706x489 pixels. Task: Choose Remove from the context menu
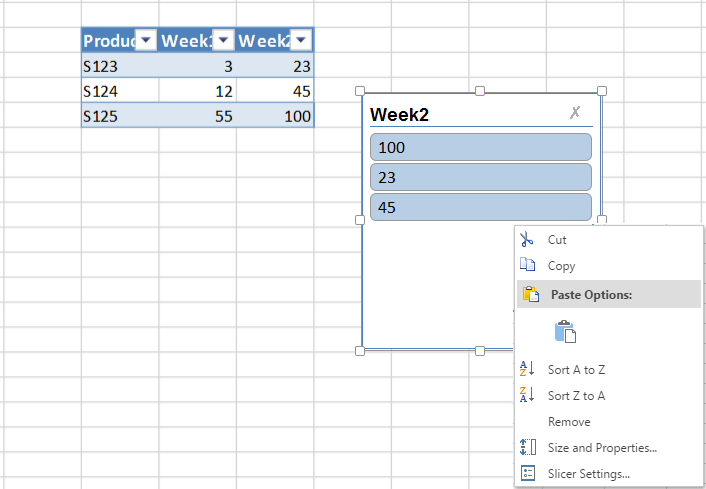569,421
